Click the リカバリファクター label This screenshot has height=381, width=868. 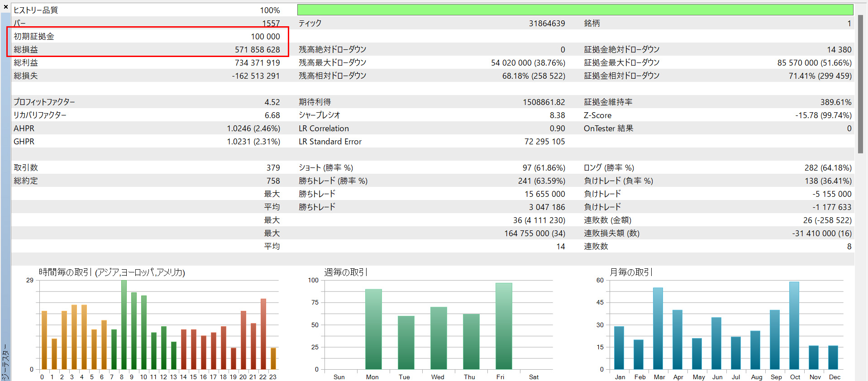40,115
